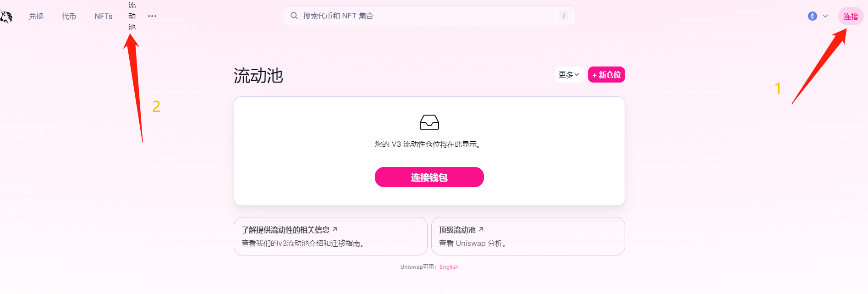The height and width of the screenshot is (294, 868).
Task: Click the Ethereum network icon
Action: coord(812,16)
